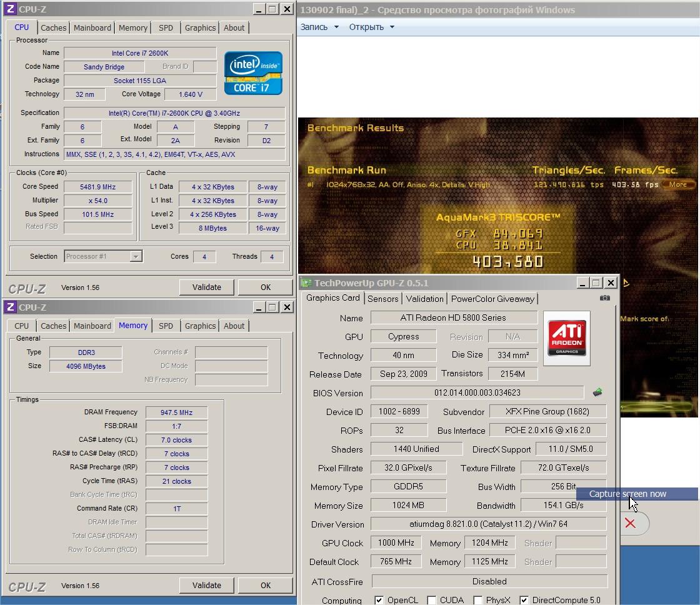Open About tab in lower CPU-Z window

click(x=234, y=326)
